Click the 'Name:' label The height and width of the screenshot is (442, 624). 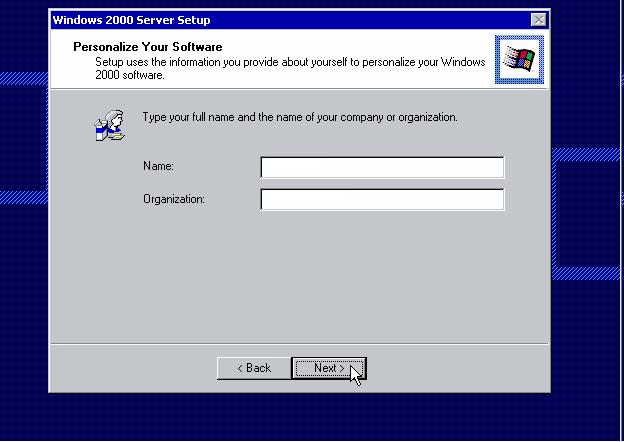158,166
